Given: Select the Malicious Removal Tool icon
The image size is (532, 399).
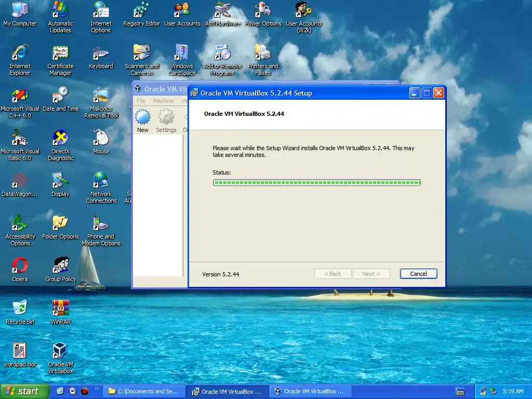Looking at the screenshot, I should click(x=101, y=102).
